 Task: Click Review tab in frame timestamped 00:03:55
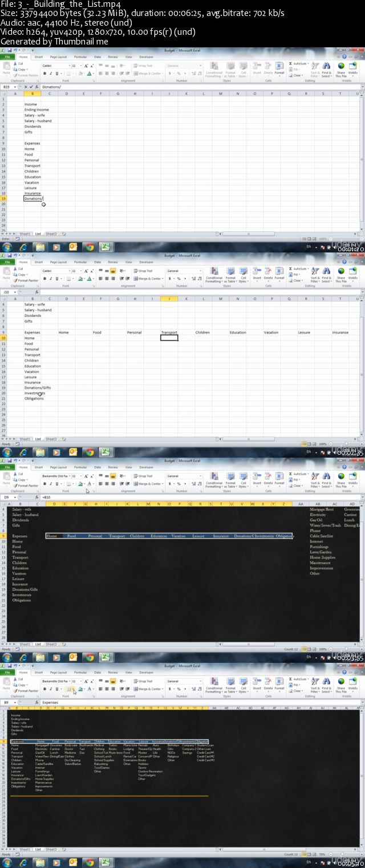(x=113, y=467)
